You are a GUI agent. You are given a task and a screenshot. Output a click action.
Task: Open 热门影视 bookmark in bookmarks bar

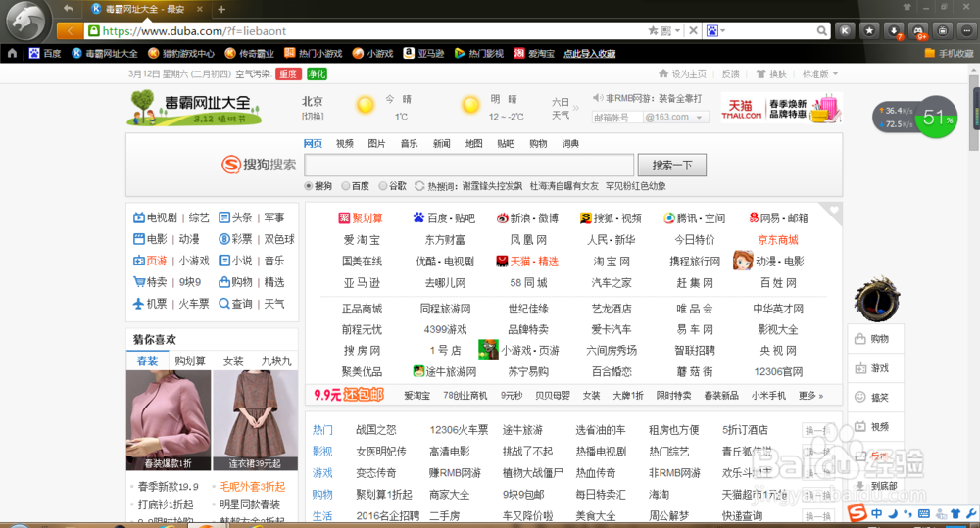(x=479, y=53)
